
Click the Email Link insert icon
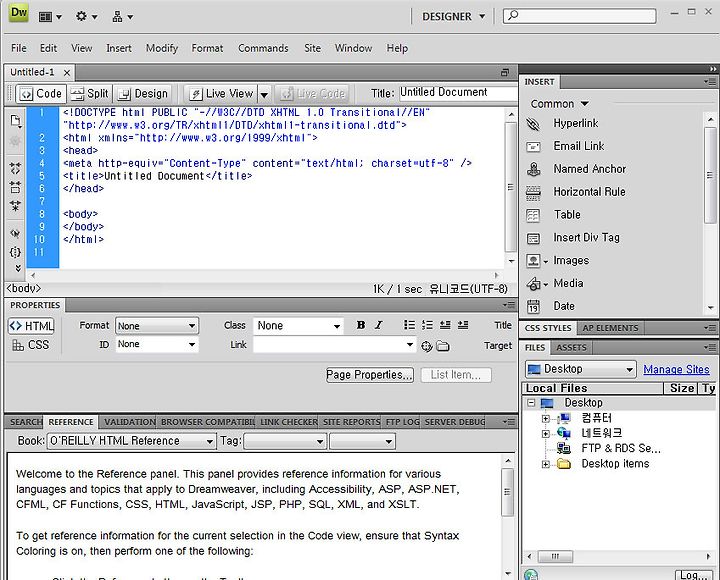(x=533, y=146)
